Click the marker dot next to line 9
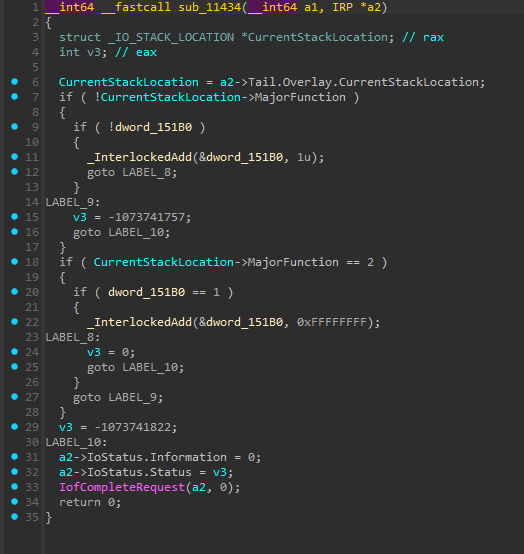Viewport: 524px width, 554px height. [x=14, y=126]
